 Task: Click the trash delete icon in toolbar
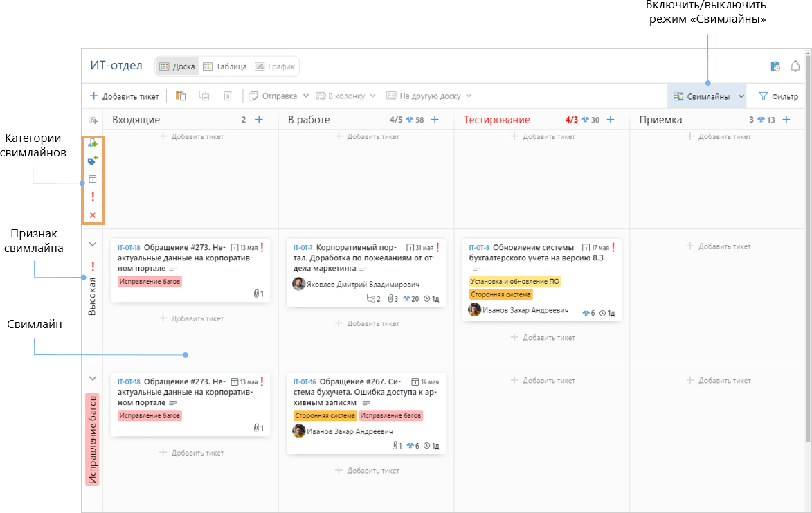point(227,96)
